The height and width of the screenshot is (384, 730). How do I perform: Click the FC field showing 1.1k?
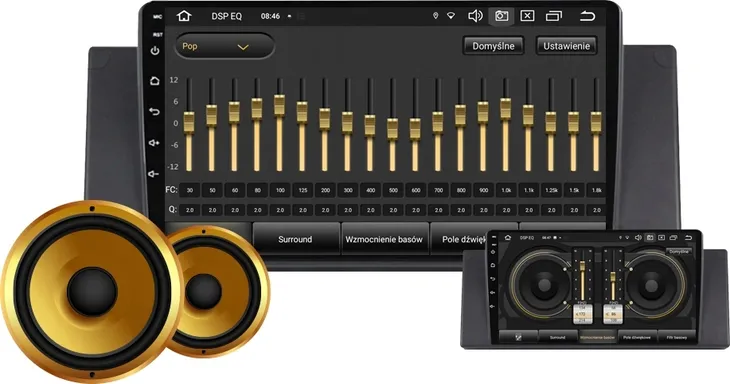pyautogui.click(x=529, y=190)
